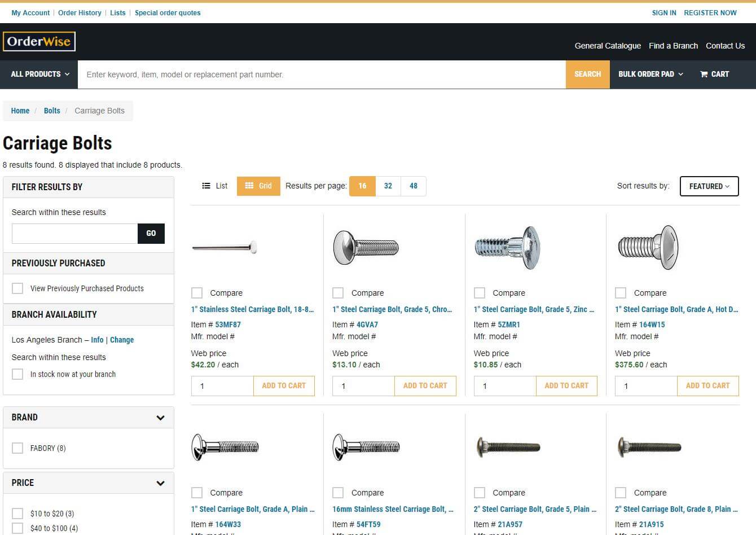The height and width of the screenshot is (535, 756).
Task: Tick Compare for item 164W33
Action: (x=197, y=493)
